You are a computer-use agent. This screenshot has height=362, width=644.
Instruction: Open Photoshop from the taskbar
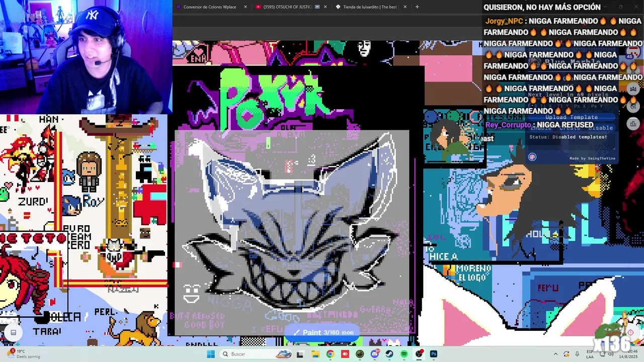coord(434,354)
